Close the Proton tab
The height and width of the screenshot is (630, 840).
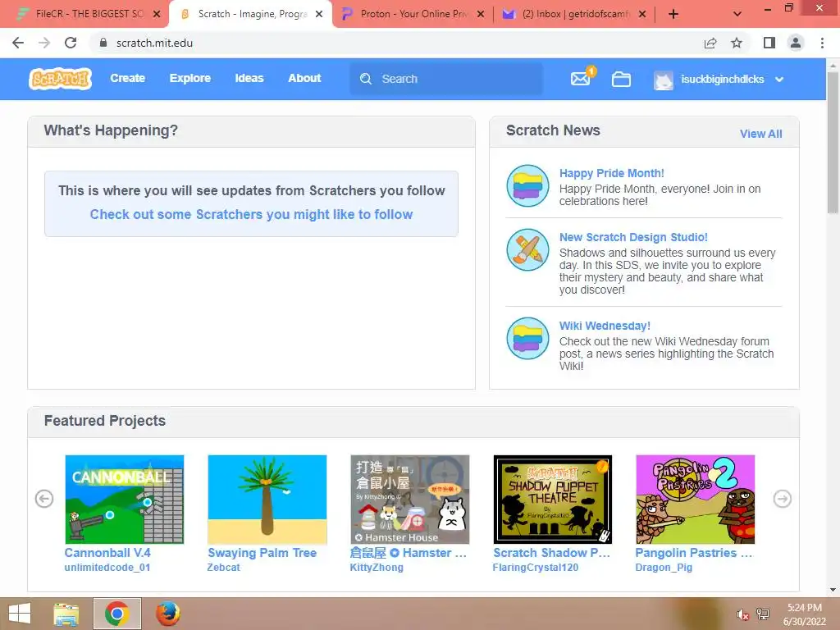tap(481, 15)
